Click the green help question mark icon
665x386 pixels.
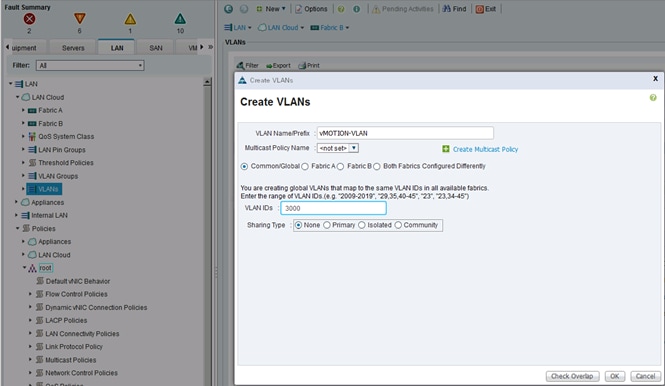coord(653,98)
